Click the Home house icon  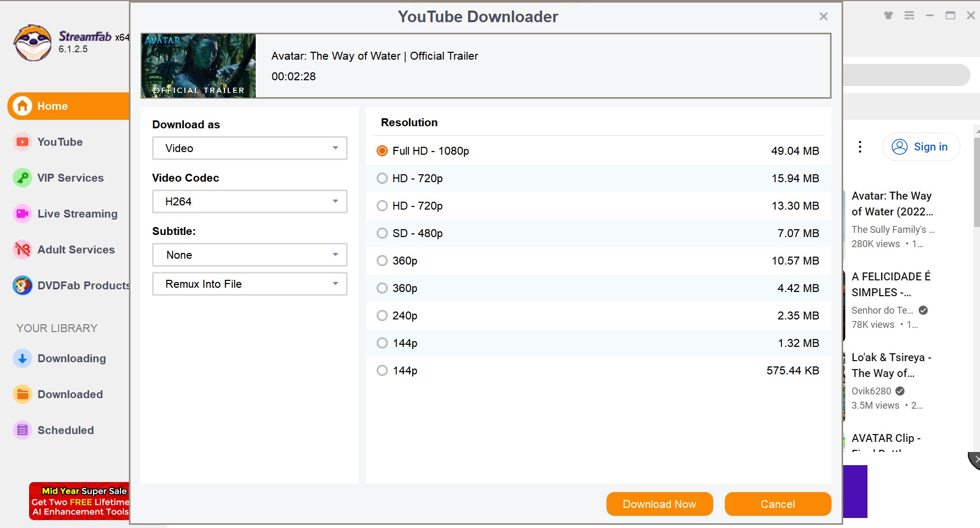(x=22, y=106)
